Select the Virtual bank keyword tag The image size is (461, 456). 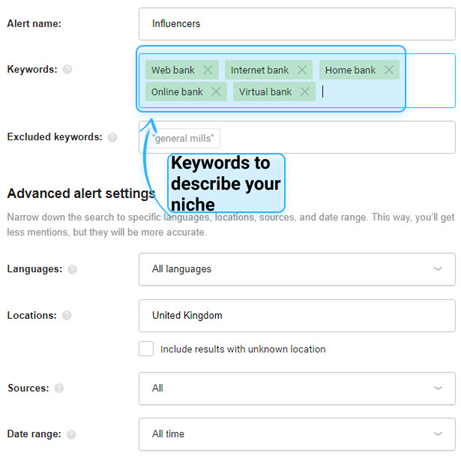coord(265,92)
